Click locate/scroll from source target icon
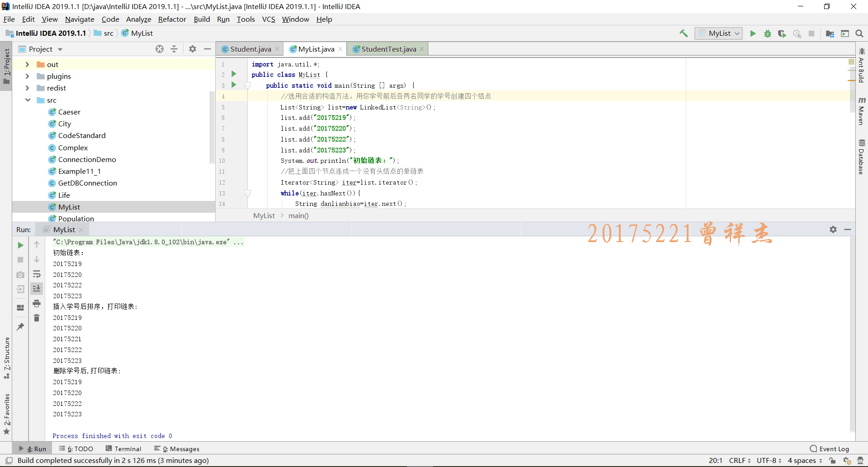The height and width of the screenshot is (467, 868). coord(160,49)
